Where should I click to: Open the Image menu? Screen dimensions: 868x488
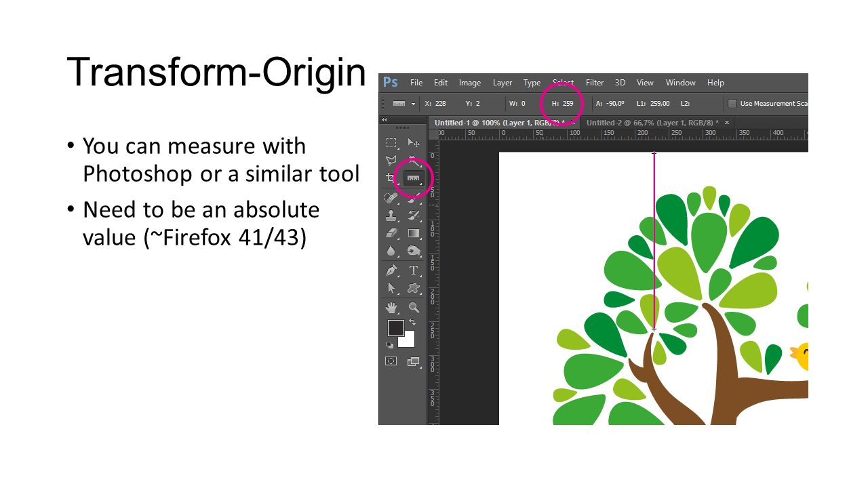click(470, 83)
